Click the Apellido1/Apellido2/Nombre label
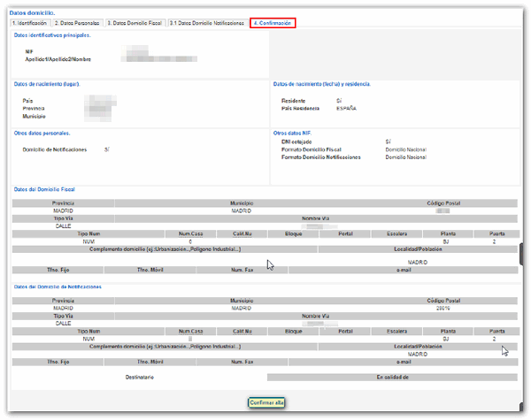 pyautogui.click(x=58, y=59)
